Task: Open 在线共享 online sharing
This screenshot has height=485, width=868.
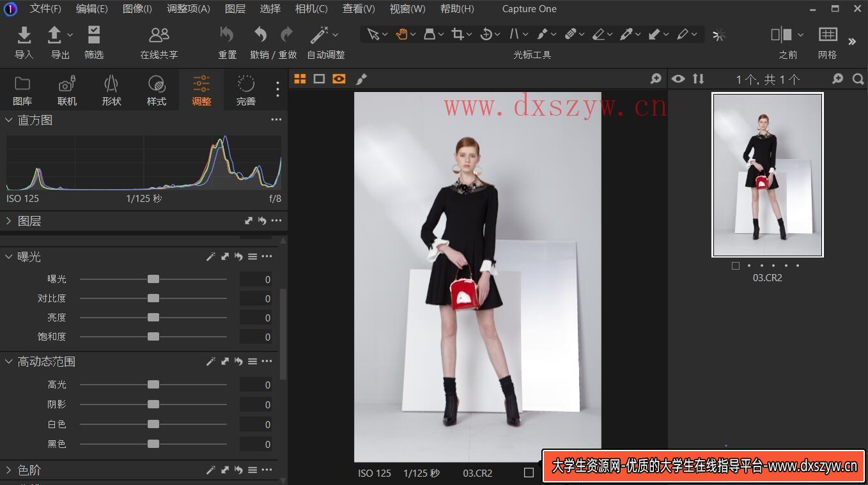Action: click(x=159, y=35)
